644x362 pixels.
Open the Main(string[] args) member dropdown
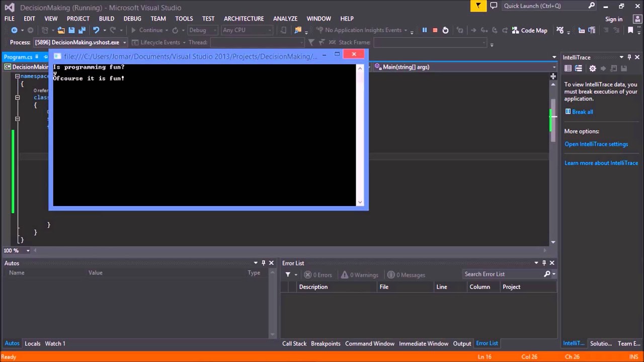coord(554,67)
